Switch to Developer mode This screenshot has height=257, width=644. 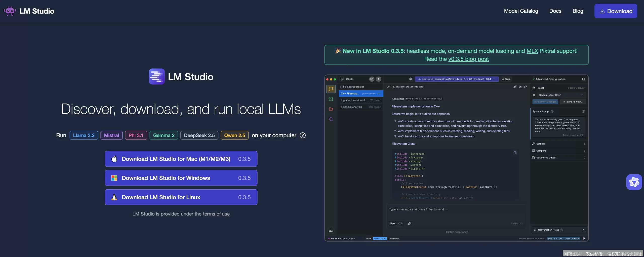(394, 239)
